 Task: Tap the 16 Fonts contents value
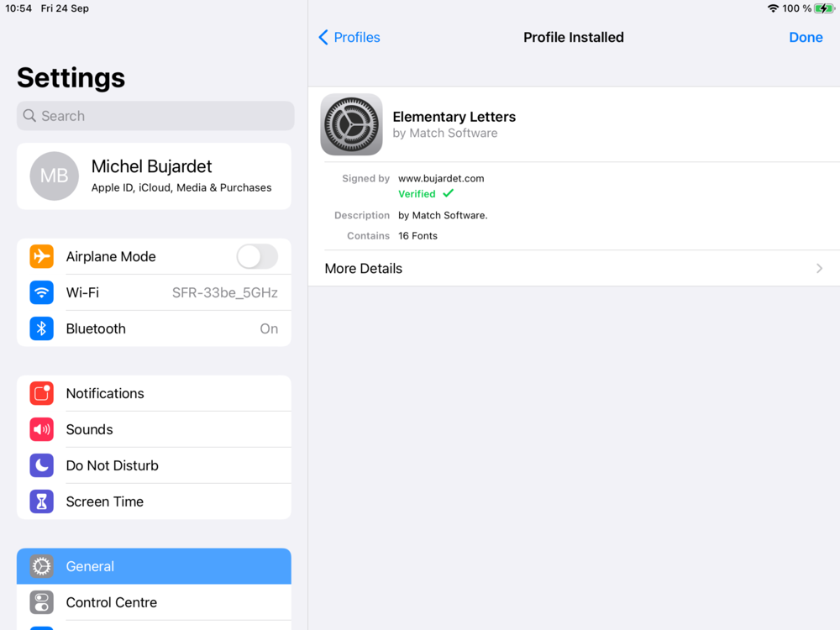417,236
